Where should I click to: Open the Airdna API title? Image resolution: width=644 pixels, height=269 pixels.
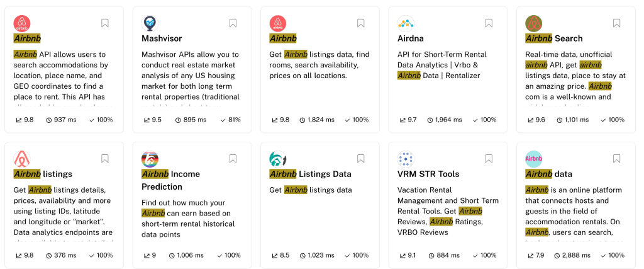pos(411,38)
